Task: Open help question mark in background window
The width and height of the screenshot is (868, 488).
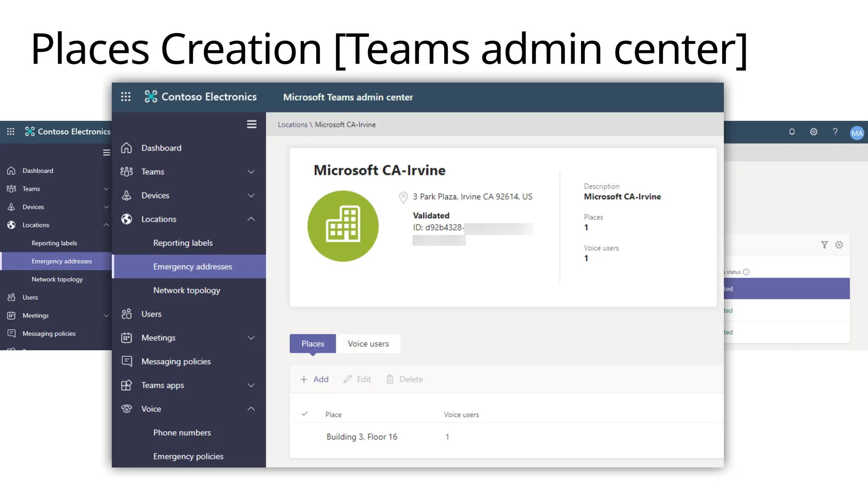Action: click(835, 132)
